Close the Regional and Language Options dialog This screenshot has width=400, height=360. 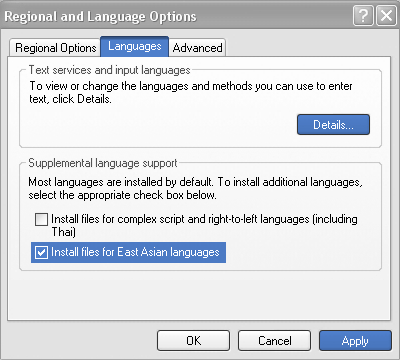click(386, 16)
